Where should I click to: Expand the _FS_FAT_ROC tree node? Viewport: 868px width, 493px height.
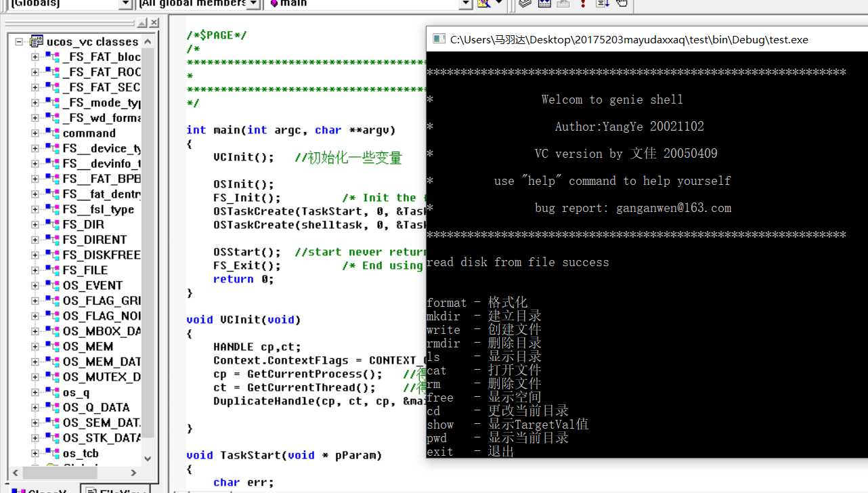click(x=35, y=72)
